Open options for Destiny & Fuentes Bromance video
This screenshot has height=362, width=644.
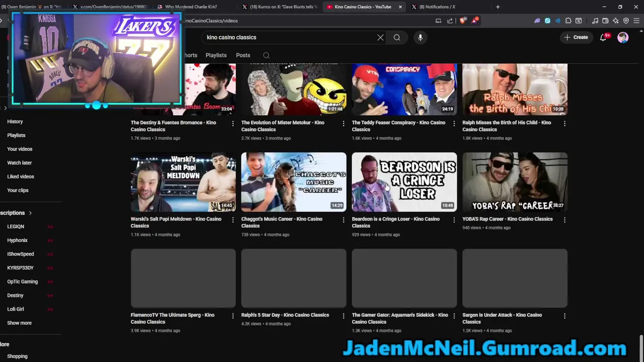pyautogui.click(x=232, y=123)
